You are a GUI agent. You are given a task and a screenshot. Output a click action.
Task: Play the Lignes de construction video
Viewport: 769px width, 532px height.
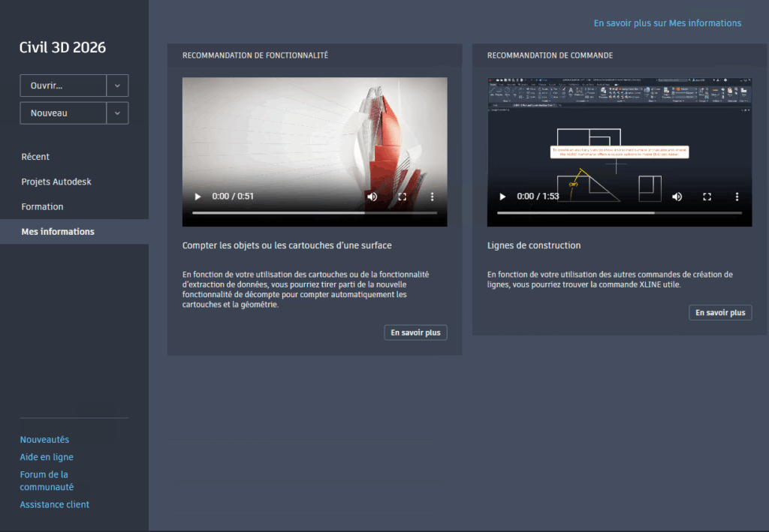(503, 197)
